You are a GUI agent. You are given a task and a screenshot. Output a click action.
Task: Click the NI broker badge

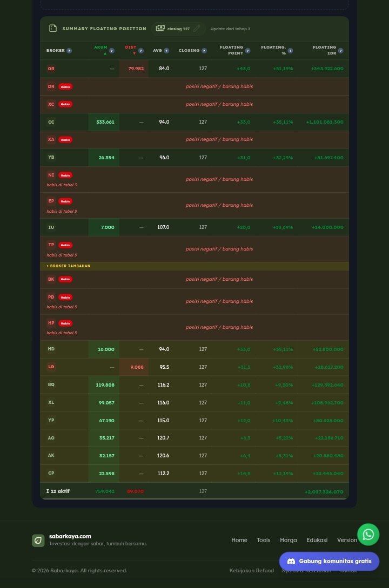pos(51,175)
